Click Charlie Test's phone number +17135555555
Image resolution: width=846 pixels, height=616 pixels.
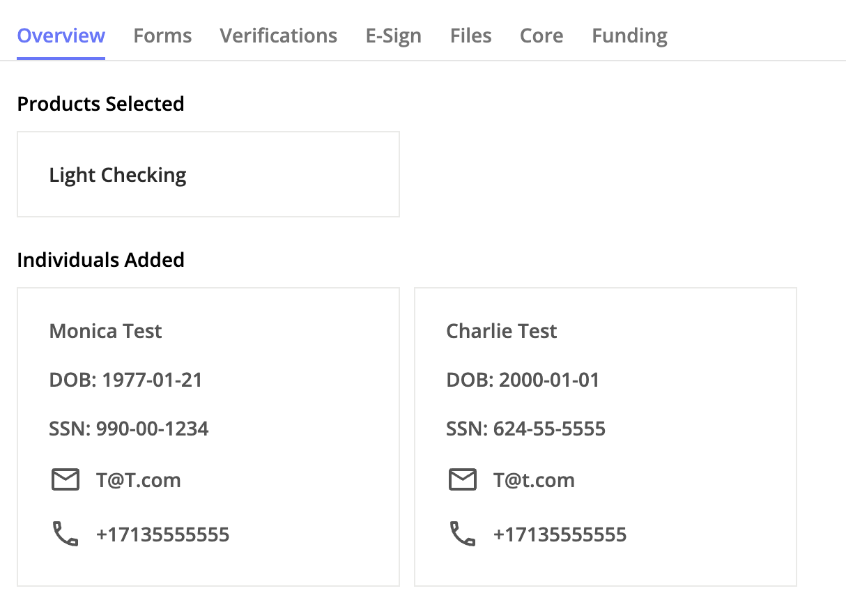(560, 534)
